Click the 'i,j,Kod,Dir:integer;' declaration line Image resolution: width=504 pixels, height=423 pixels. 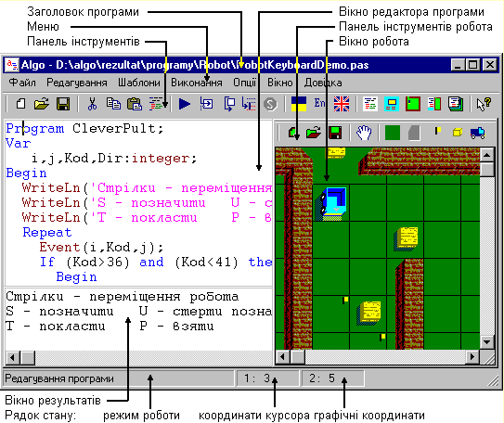point(114,159)
